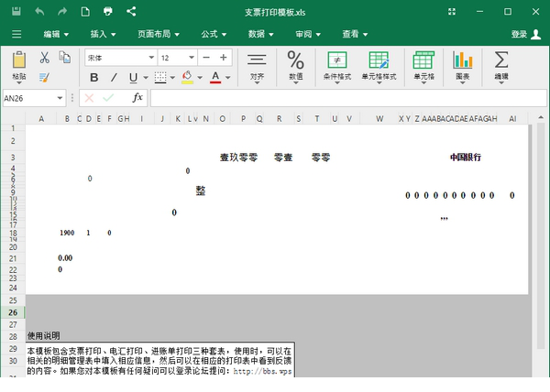Increase font size with plus button
This screenshot has height=392, width=550.
(x=223, y=58)
